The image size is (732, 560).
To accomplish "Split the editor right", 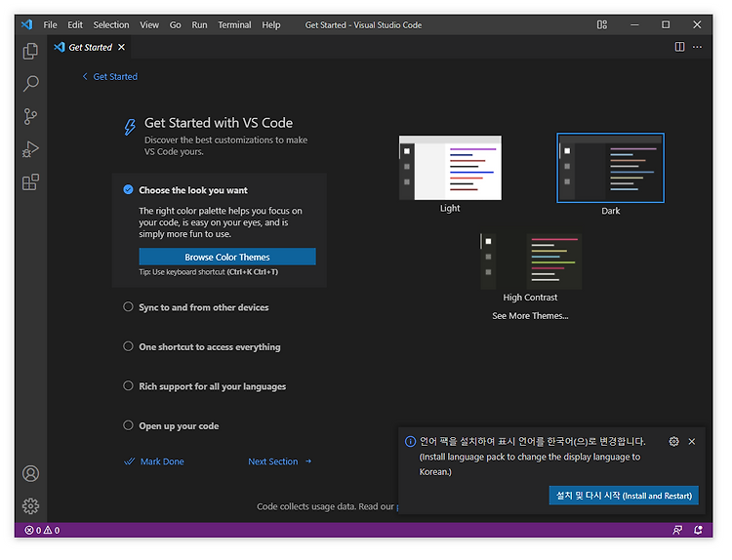I will point(679,47).
